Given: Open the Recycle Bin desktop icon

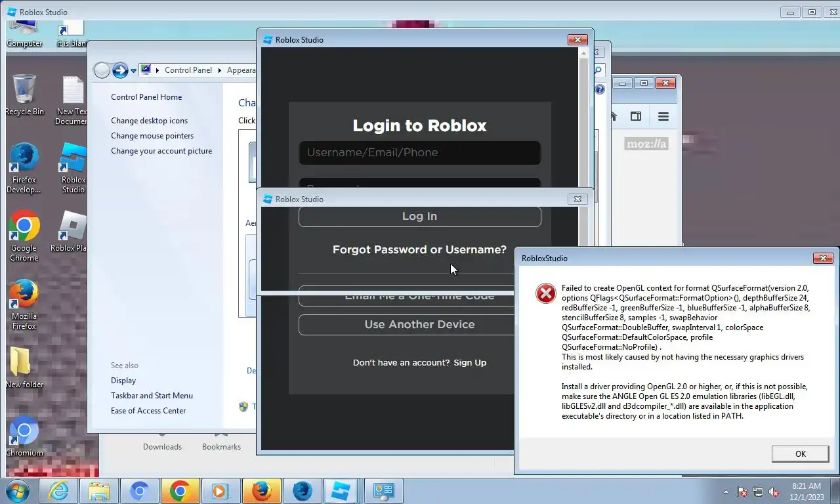Looking at the screenshot, I should coord(24,95).
